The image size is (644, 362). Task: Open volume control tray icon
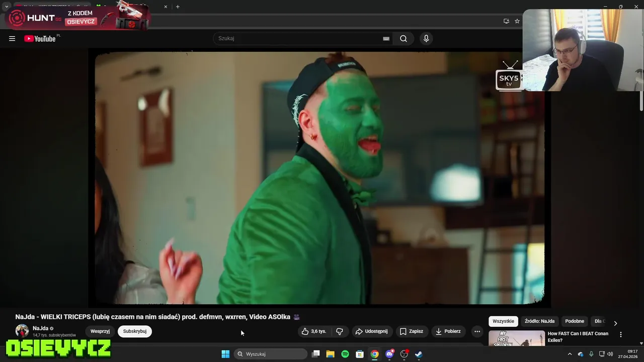[610, 354]
